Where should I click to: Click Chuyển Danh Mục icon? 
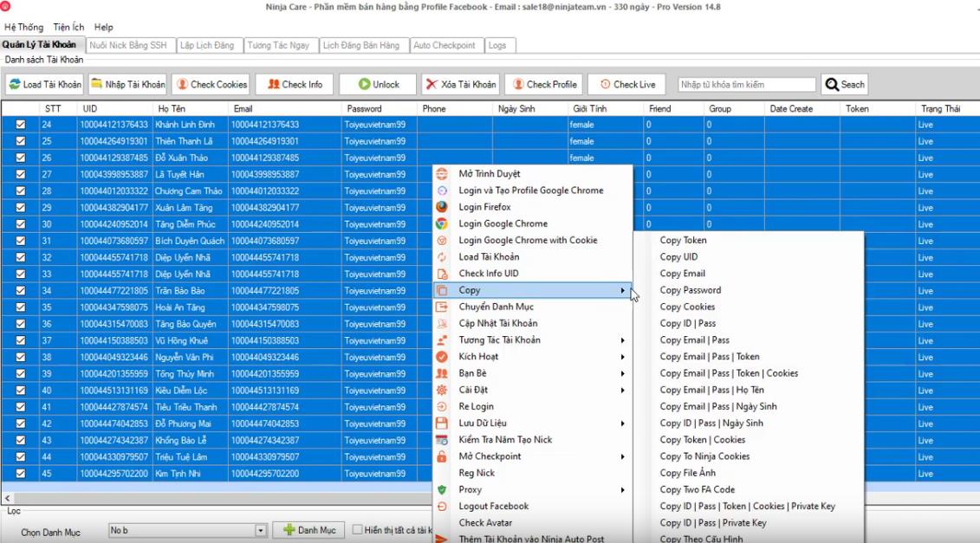click(x=442, y=307)
